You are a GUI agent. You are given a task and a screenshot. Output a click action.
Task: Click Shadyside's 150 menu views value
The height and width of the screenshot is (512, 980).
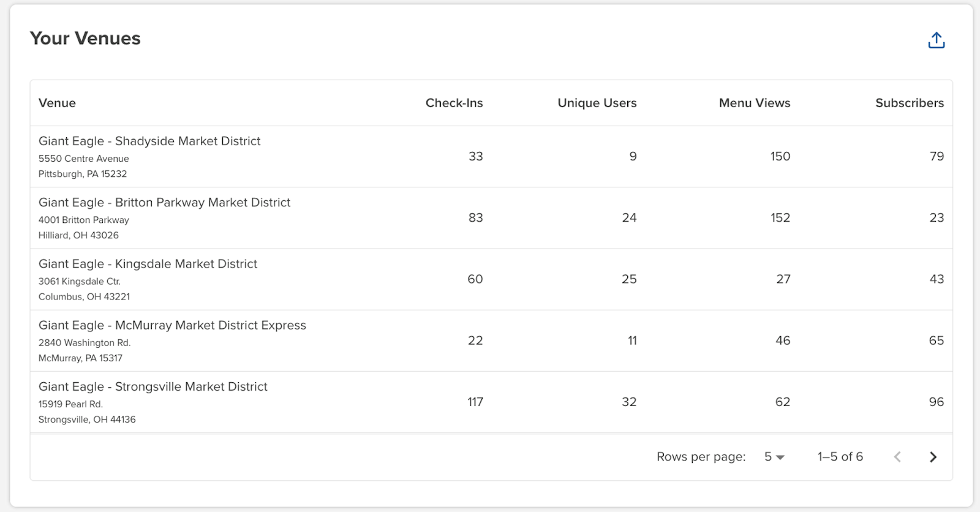(x=780, y=157)
